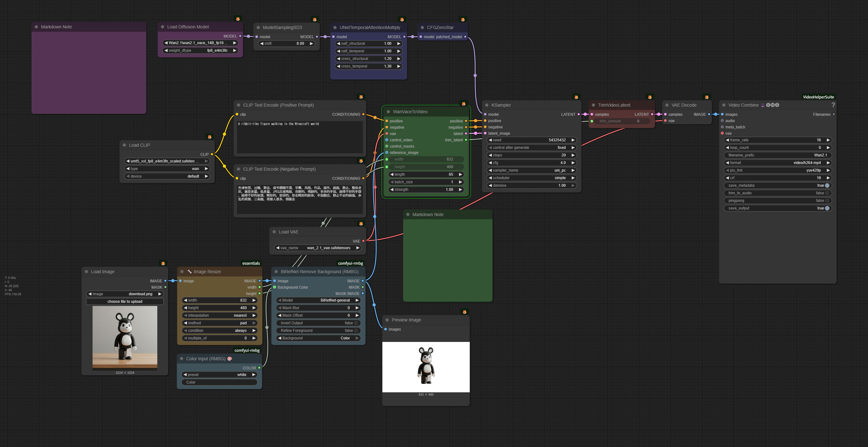Collapse the Load VAE node via its dot
The height and width of the screenshot is (447, 868).
click(x=274, y=232)
